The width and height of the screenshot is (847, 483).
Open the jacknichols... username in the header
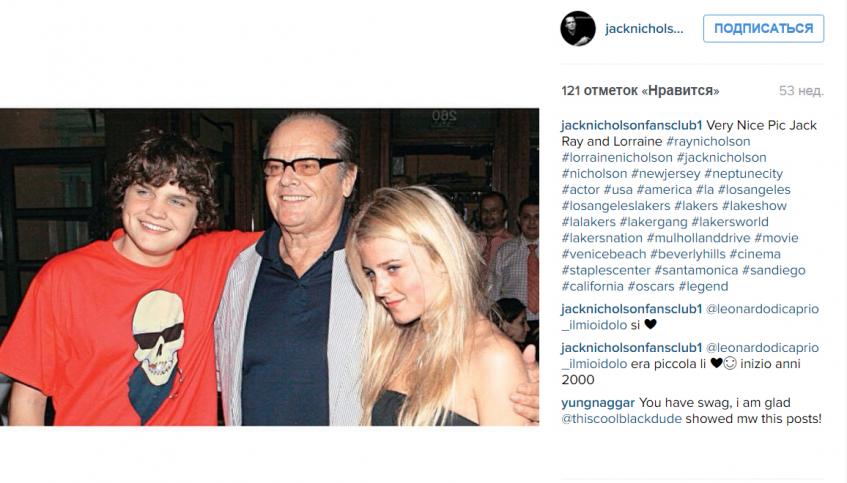click(644, 29)
